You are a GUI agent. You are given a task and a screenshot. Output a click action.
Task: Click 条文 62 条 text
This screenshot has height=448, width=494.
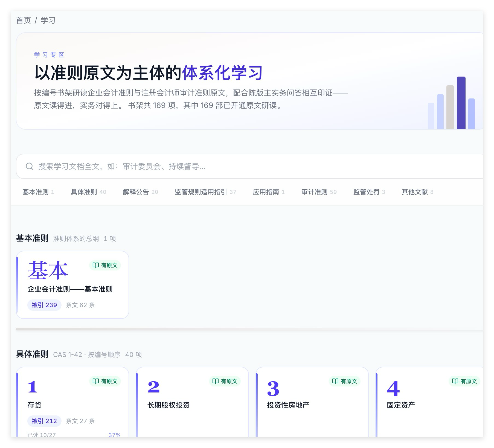click(80, 305)
